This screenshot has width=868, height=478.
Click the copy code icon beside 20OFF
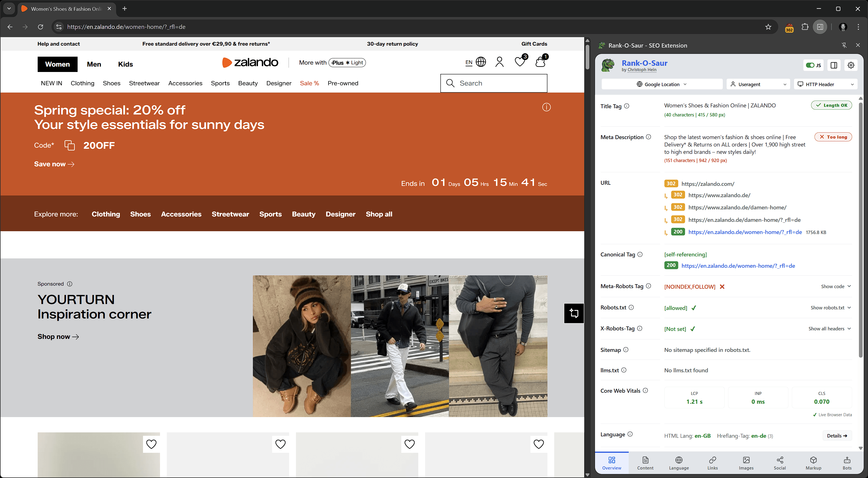click(x=69, y=145)
